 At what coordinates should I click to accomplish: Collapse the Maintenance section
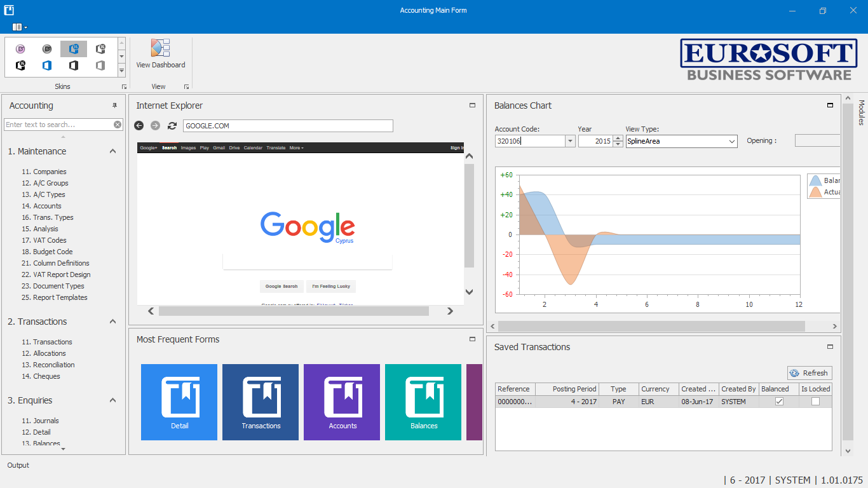click(112, 151)
